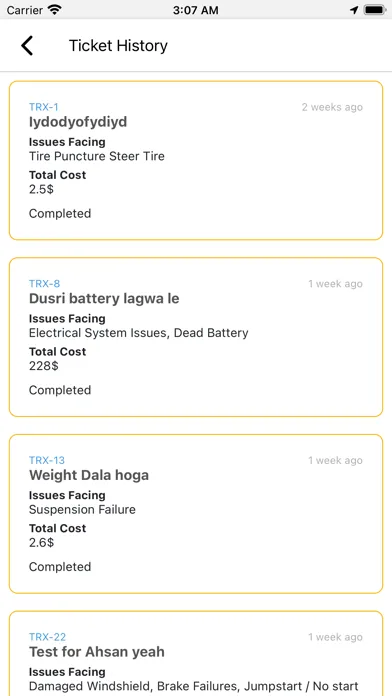Image resolution: width=392 pixels, height=696 pixels.
Task: Tap the 2 weeks ago timestamp
Action: pyautogui.click(x=332, y=107)
